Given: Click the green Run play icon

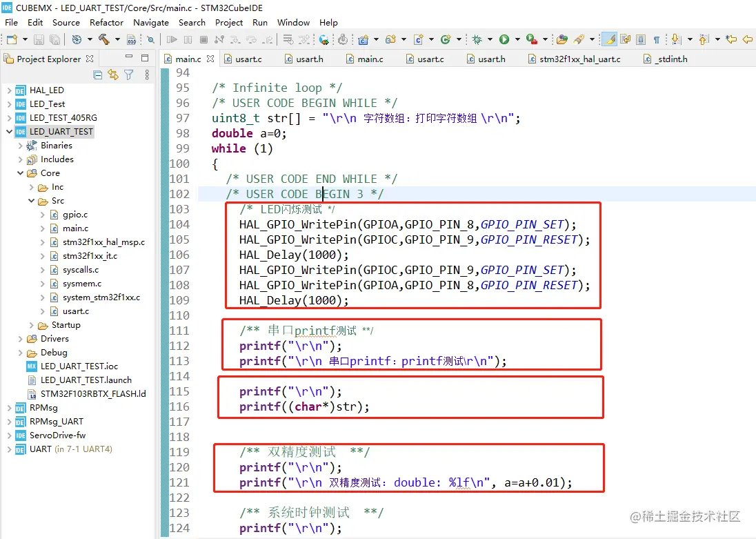Looking at the screenshot, I should point(504,39).
